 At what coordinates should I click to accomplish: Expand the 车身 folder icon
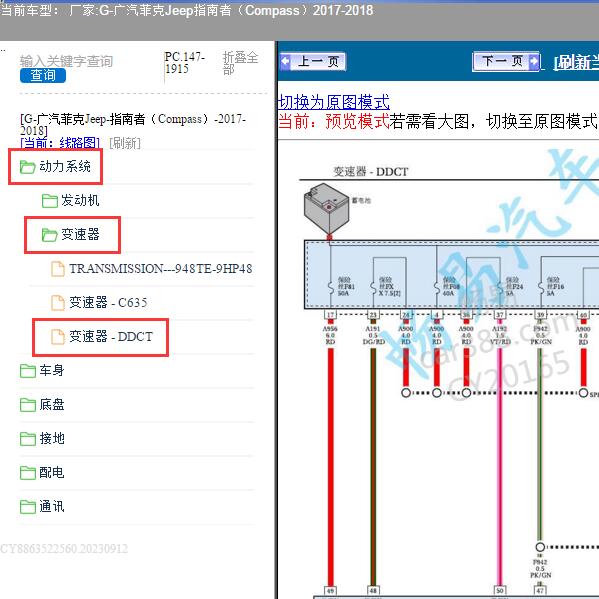[x=28, y=371]
